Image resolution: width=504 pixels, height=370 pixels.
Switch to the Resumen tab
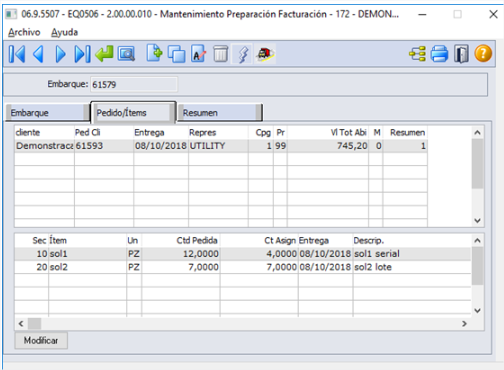[x=219, y=113]
